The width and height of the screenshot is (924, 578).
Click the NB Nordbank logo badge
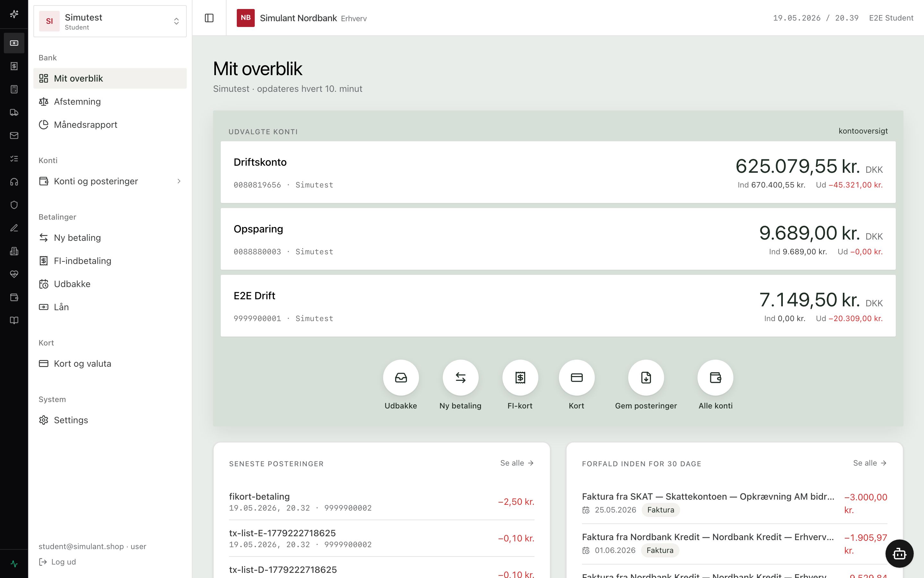coord(245,18)
